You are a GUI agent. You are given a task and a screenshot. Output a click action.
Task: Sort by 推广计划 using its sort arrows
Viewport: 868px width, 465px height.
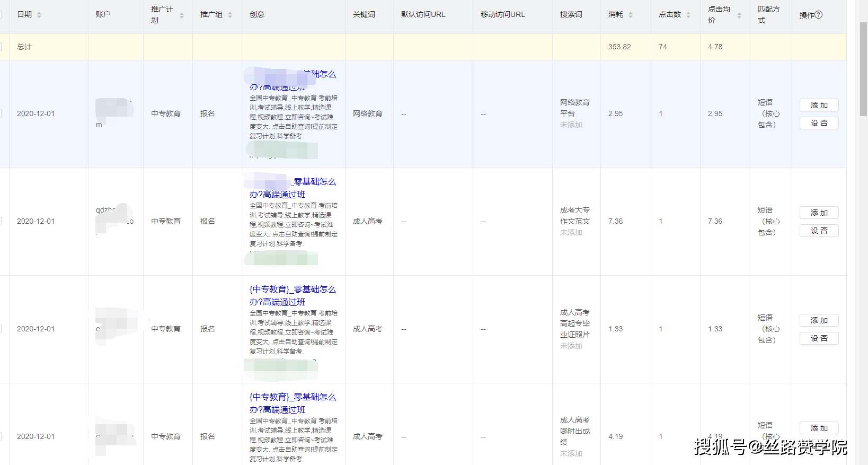click(x=182, y=15)
